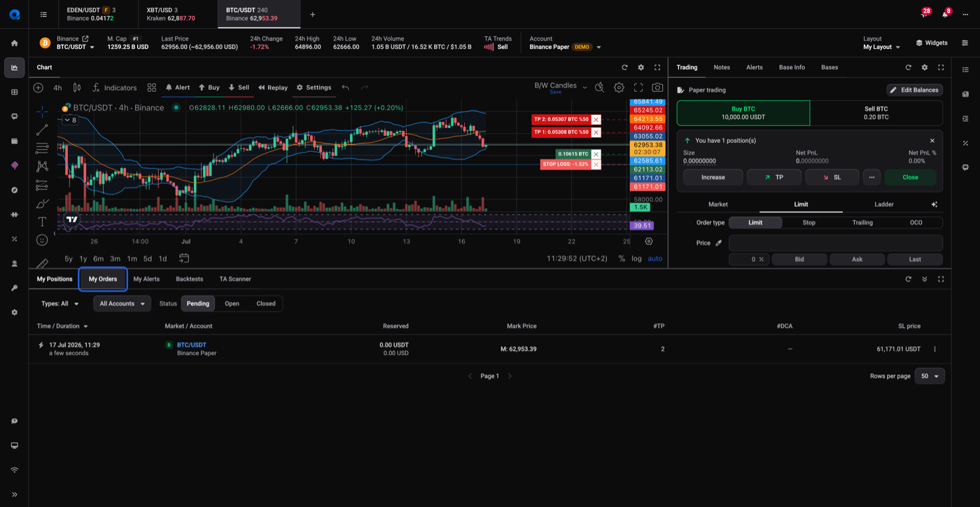
Task: Click the Increase position button
Action: point(713,177)
